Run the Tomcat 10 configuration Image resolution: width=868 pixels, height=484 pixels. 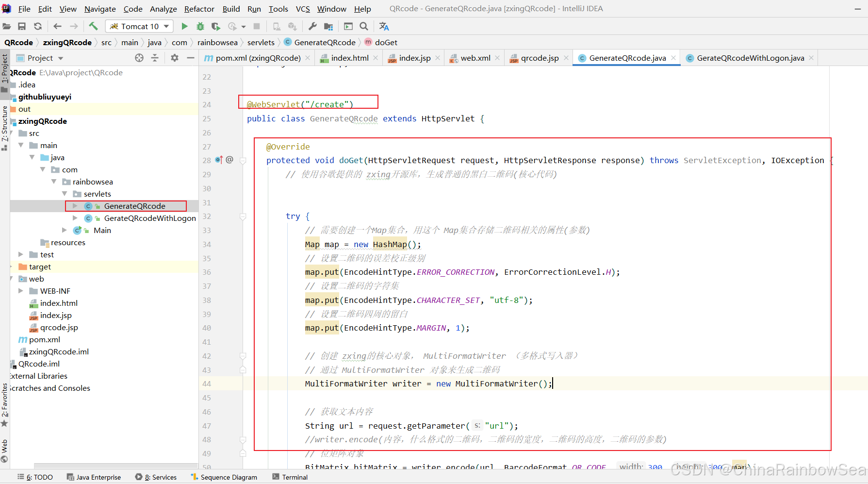(184, 26)
